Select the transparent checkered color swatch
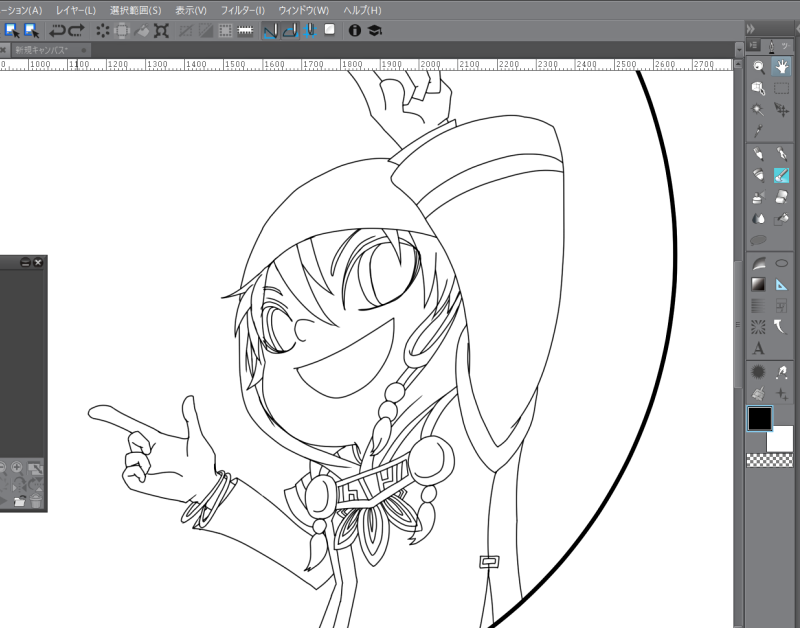800x628 pixels. coord(769,461)
